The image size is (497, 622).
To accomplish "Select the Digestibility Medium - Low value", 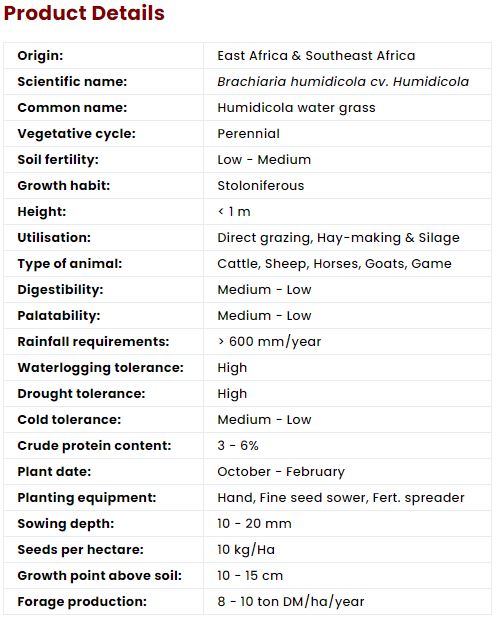I will 264,290.
